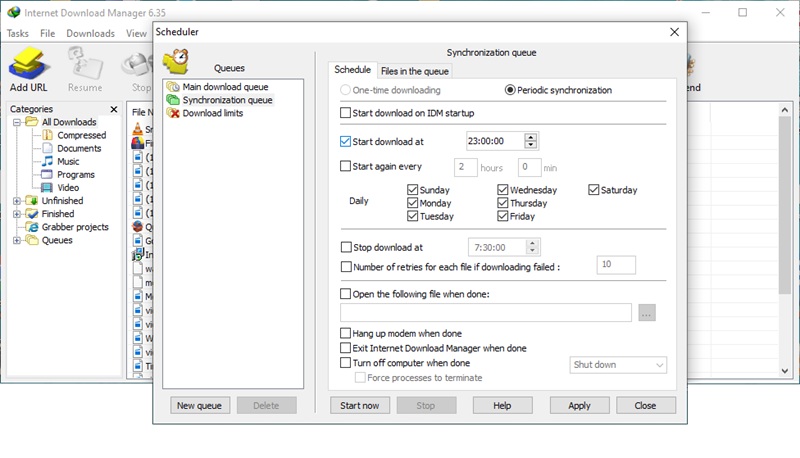This screenshot has height=458, width=800.
Task: Enable number of retries checkbox
Action: [x=346, y=267]
